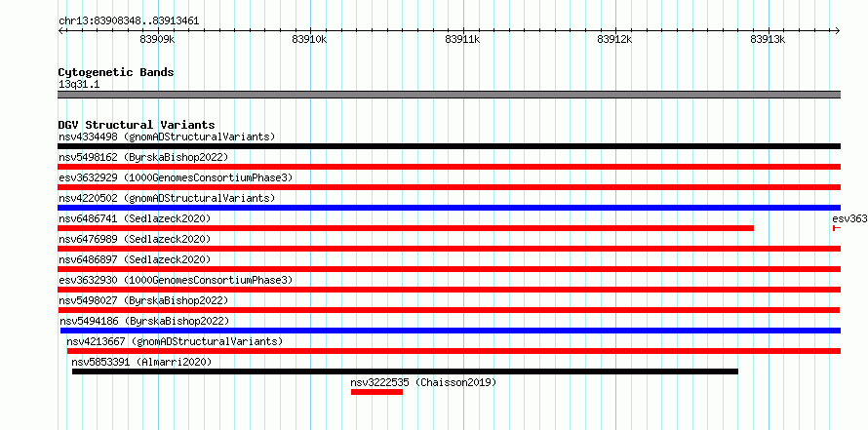
Task: Open the nsv3222535 (Chaisson2019) label
Action: tap(423, 382)
